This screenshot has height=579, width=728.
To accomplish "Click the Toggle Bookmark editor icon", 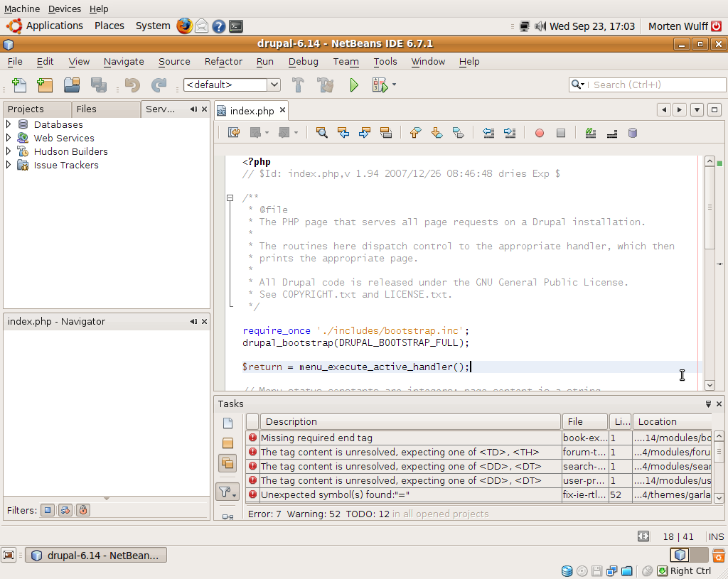I will tap(459, 133).
